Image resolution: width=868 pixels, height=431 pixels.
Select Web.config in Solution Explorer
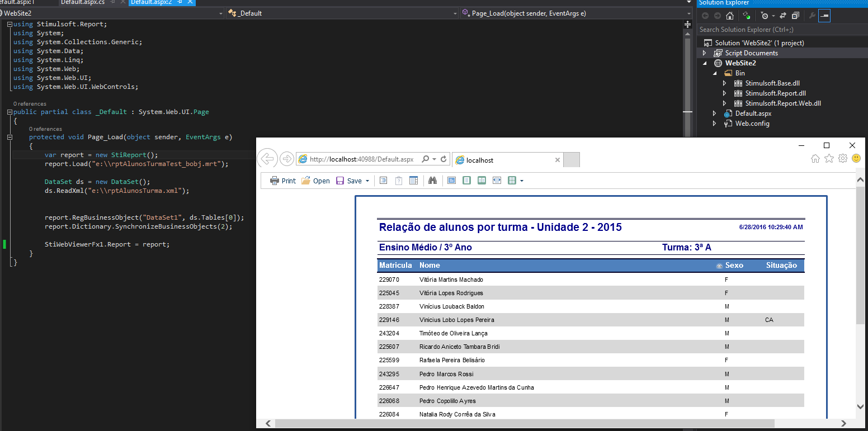coord(752,124)
